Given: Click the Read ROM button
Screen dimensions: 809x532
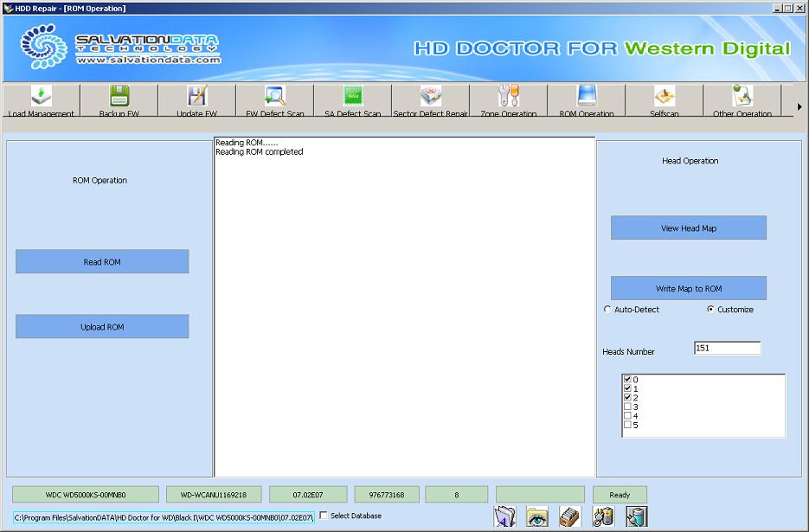Looking at the screenshot, I should 102,261.
